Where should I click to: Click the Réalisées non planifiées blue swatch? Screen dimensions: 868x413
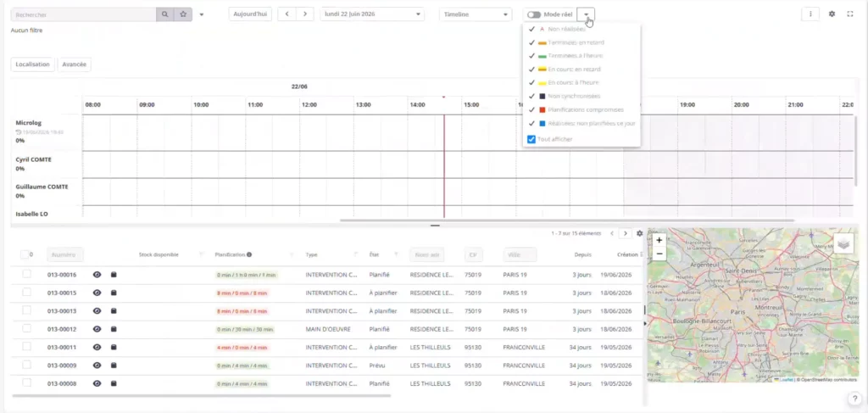pos(542,124)
